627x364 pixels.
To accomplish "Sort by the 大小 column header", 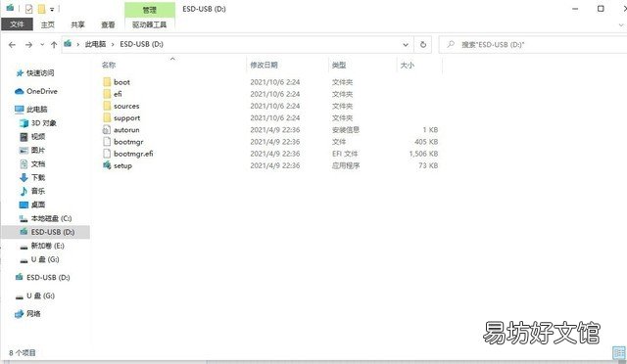I will pos(408,65).
